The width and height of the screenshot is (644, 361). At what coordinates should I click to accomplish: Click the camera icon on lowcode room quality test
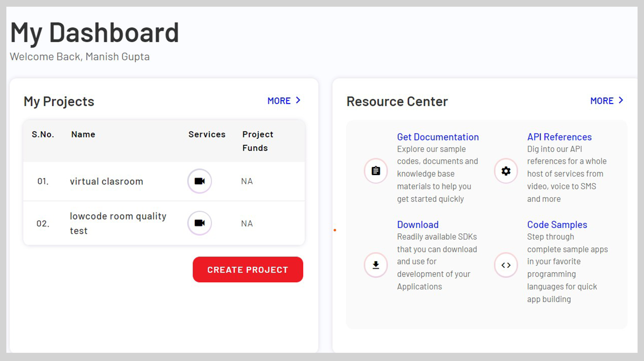199,223
